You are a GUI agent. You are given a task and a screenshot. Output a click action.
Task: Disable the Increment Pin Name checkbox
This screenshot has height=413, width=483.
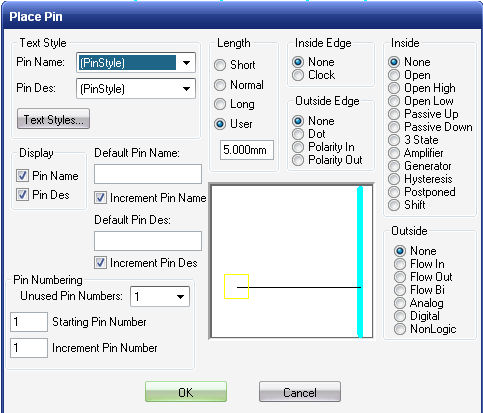pos(100,198)
